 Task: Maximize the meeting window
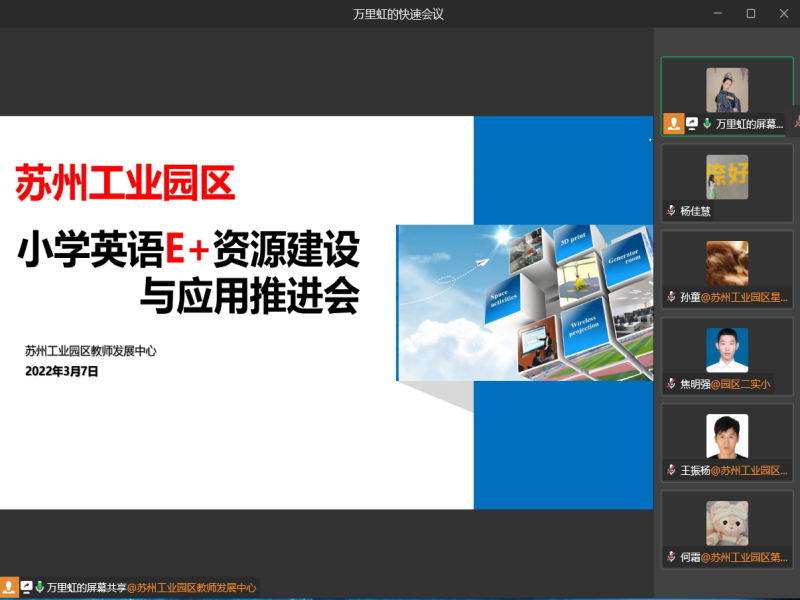click(x=751, y=14)
